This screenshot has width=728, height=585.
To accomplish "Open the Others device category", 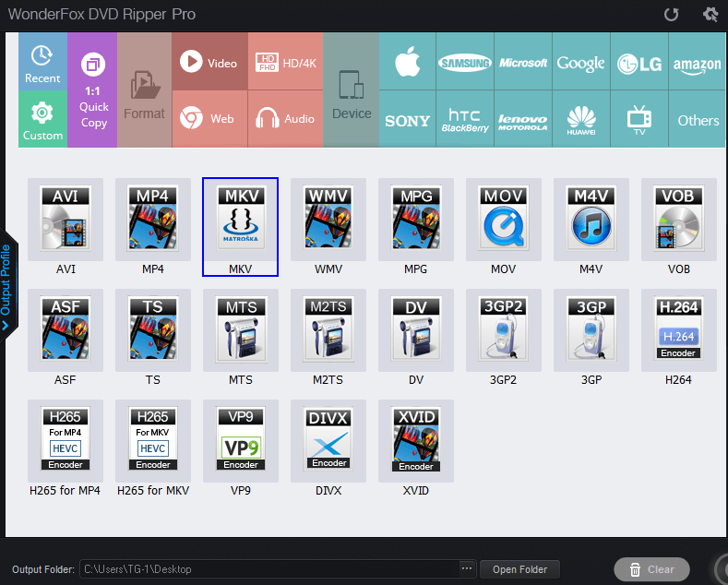I will click(698, 119).
